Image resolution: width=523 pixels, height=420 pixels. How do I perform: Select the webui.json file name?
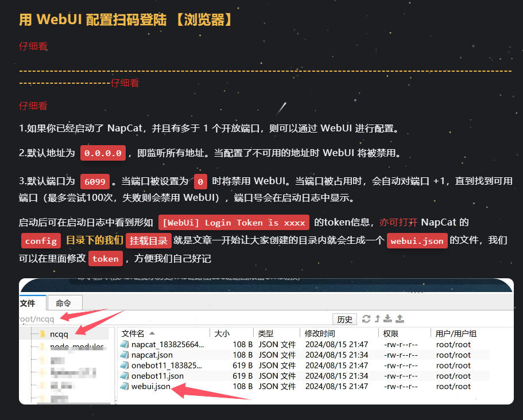tap(151, 386)
